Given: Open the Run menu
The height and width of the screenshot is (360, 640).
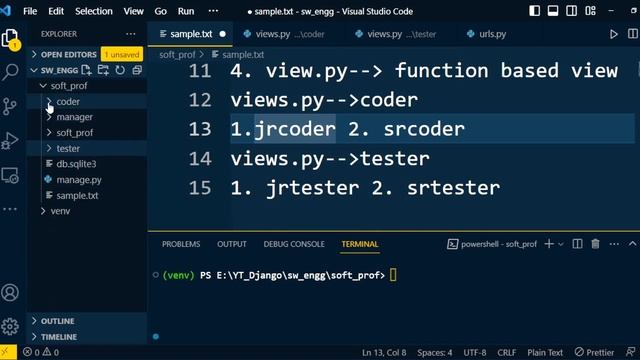Looking at the screenshot, I should point(186,11).
